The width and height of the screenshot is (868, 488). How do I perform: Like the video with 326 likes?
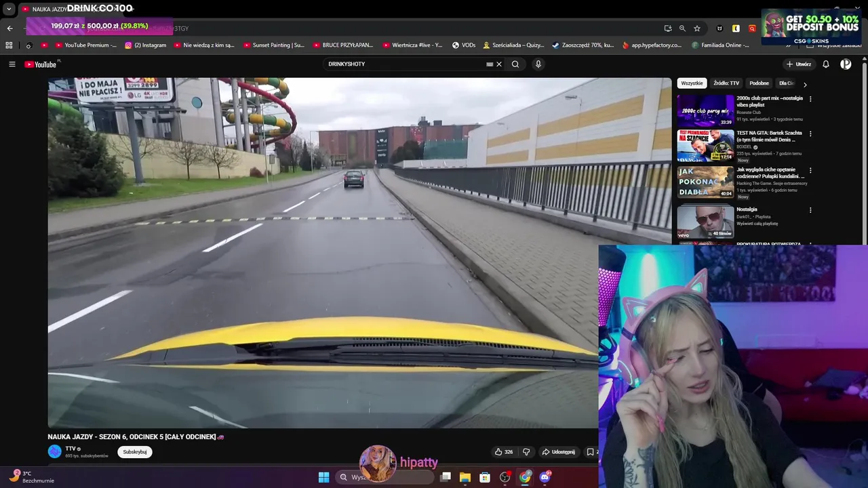tap(504, 452)
